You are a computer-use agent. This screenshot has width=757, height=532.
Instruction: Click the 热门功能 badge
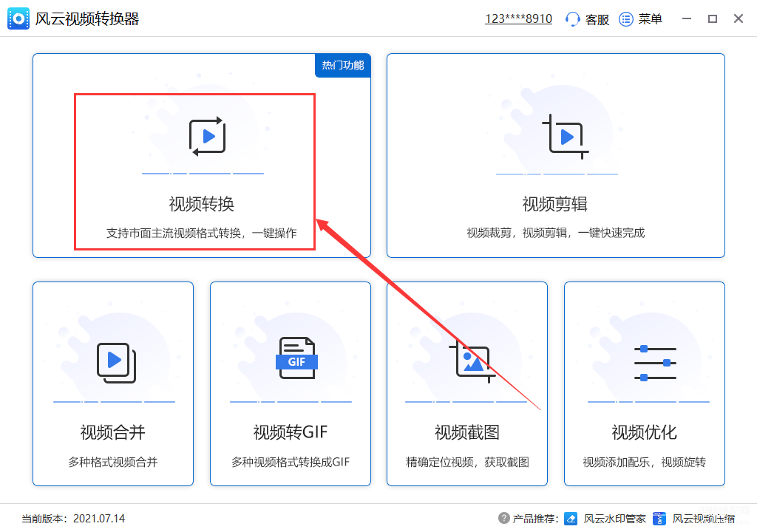coord(343,65)
